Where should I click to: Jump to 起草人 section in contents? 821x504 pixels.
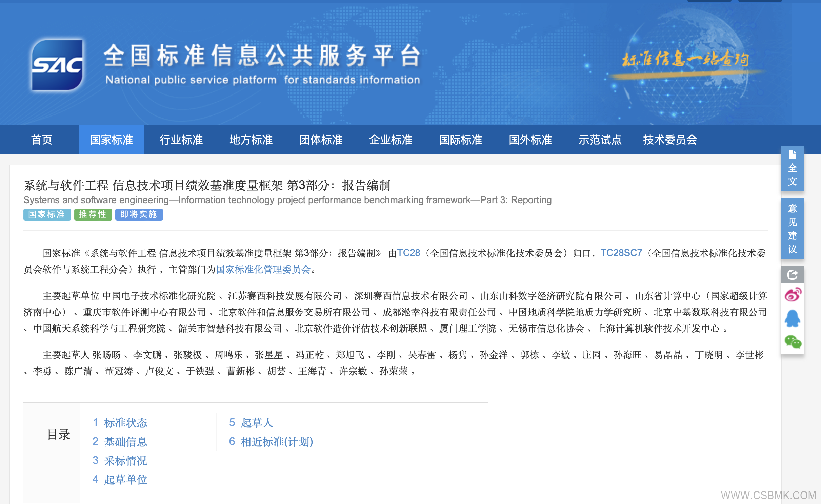pos(256,423)
